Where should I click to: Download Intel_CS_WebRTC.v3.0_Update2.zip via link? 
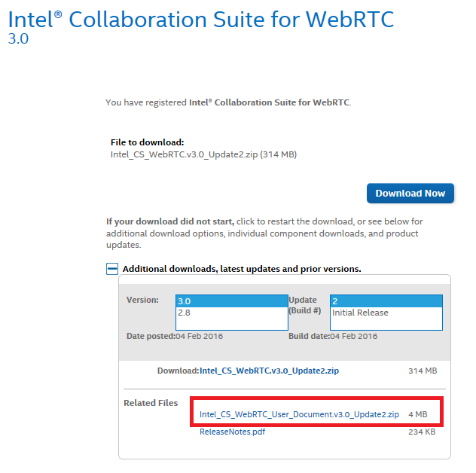[269, 371]
